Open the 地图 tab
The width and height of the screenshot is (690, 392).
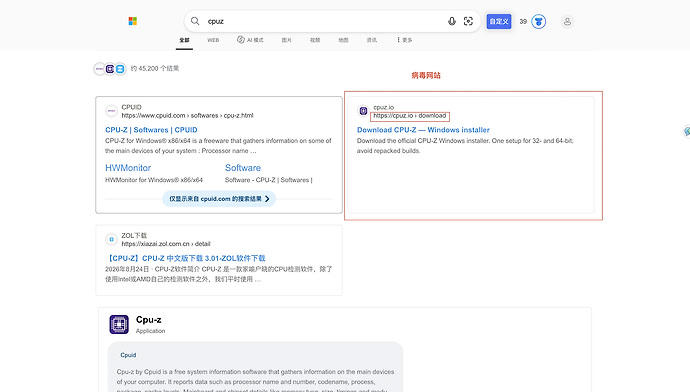coord(343,40)
